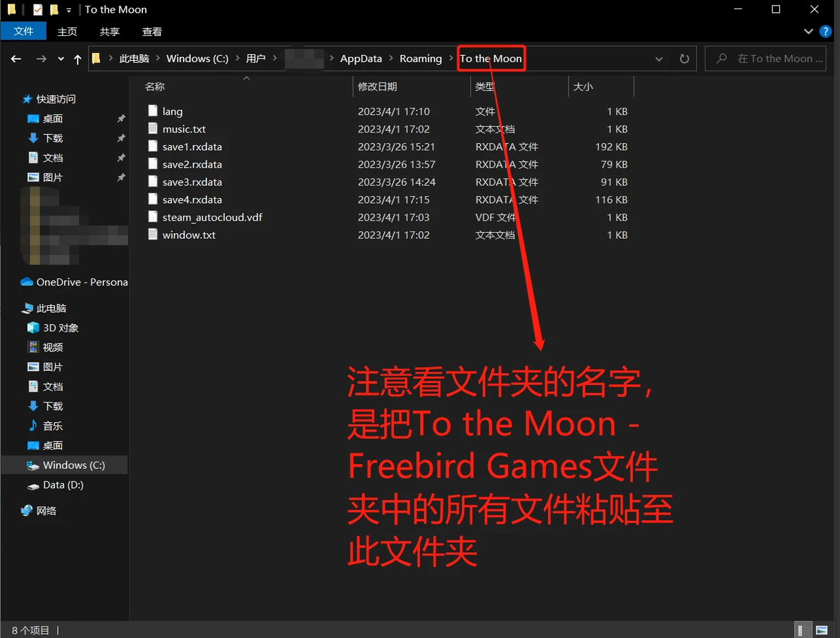Click the pin icon beside pinned 桌面

121,118
